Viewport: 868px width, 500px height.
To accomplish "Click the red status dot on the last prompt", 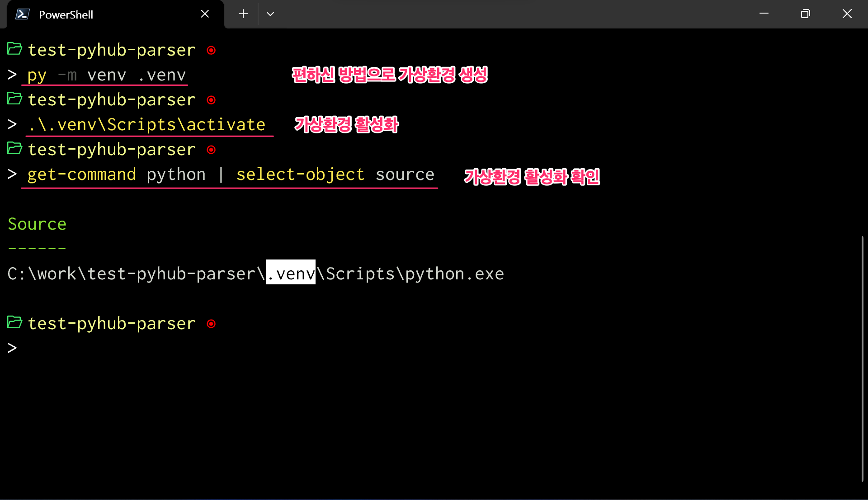I will tap(211, 324).
